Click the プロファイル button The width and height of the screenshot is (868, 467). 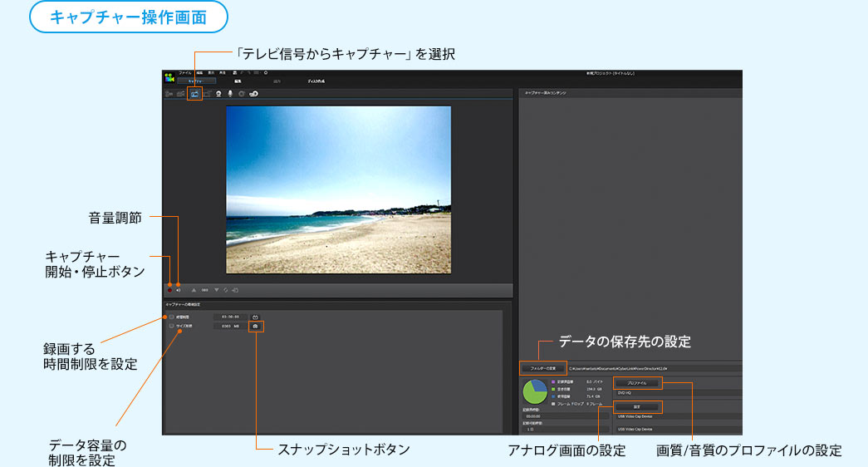pos(638,383)
